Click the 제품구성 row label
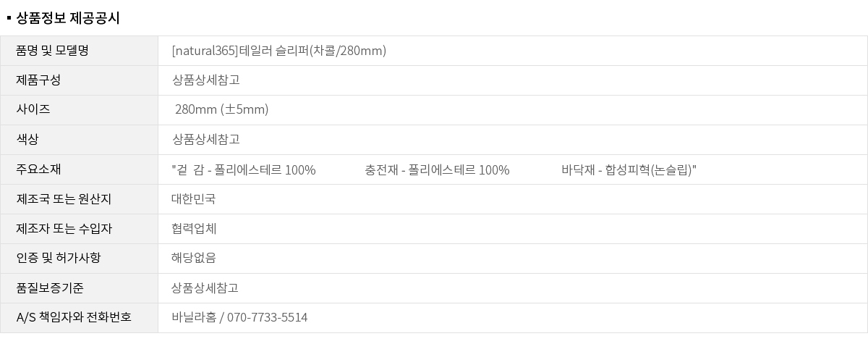Screen dimensions: 868x344 tap(38, 80)
